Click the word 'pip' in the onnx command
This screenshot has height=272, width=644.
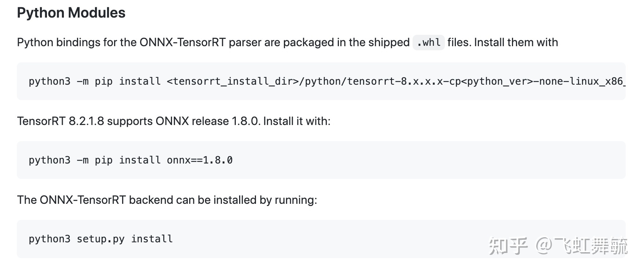[x=104, y=160]
